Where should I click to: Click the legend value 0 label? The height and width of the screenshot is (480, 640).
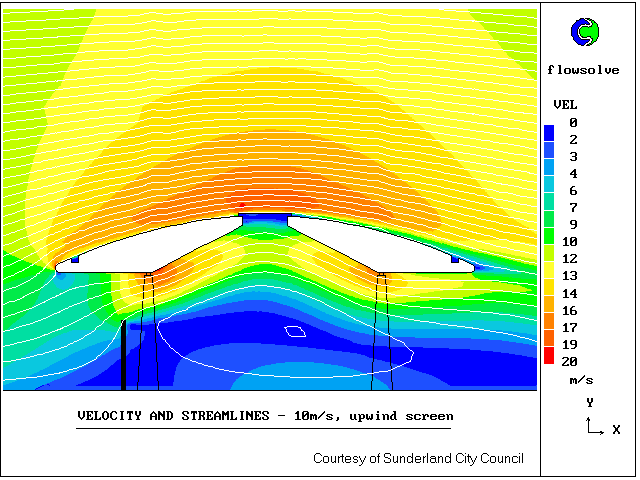point(573,122)
